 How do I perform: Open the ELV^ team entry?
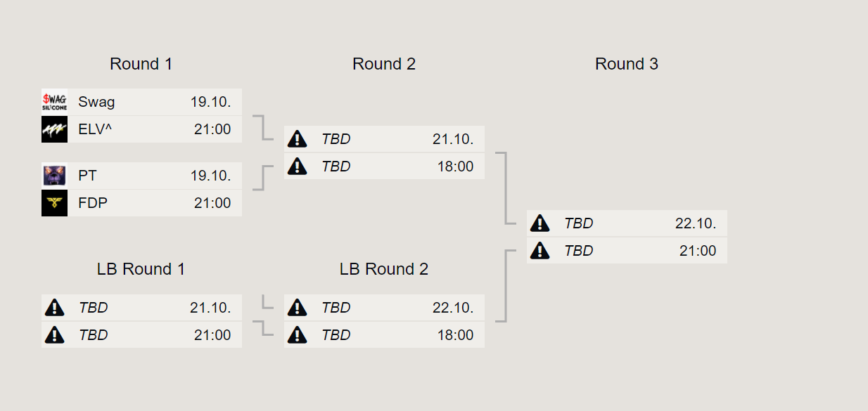tap(141, 129)
